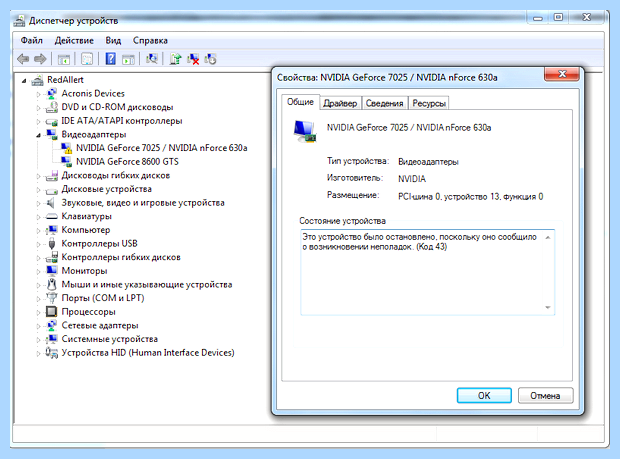The image size is (620, 459).
Task: Select the Контроллеры USB row text
Action: (99, 244)
